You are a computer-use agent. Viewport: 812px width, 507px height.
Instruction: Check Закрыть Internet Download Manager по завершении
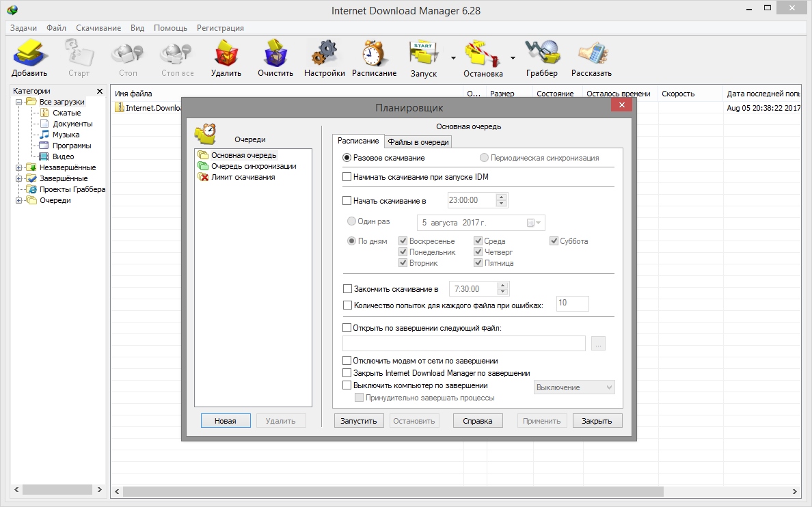(347, 373)
